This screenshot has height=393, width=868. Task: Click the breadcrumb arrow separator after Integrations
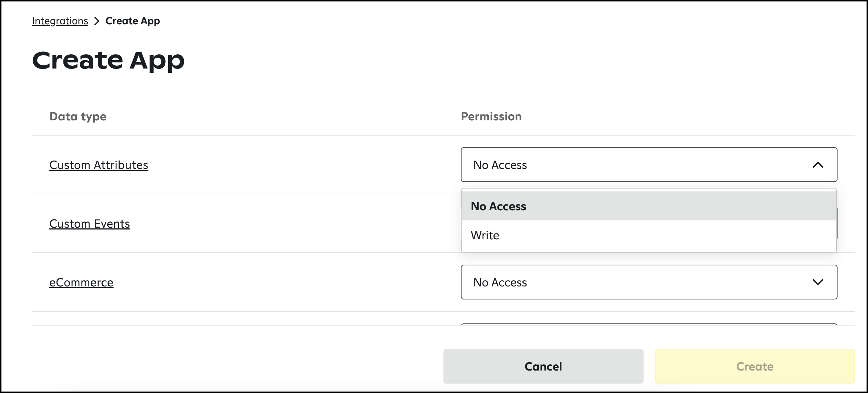pos(96,21)
